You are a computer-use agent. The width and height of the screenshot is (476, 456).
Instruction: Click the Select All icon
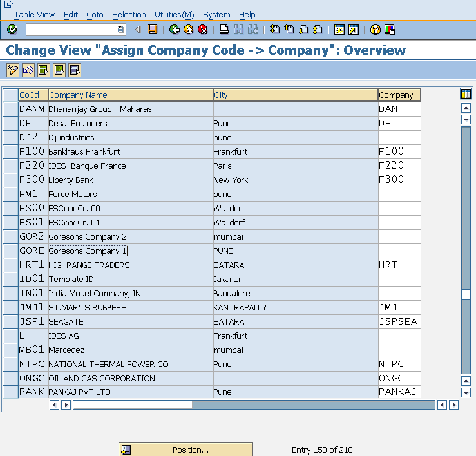click(x=44, y=70)
